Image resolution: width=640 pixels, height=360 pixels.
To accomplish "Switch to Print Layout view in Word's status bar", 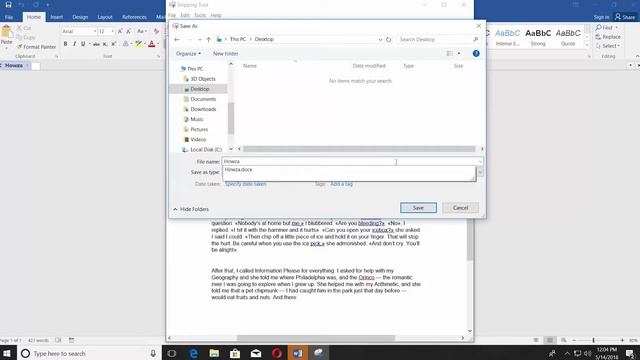I will [x=550, y=340].
